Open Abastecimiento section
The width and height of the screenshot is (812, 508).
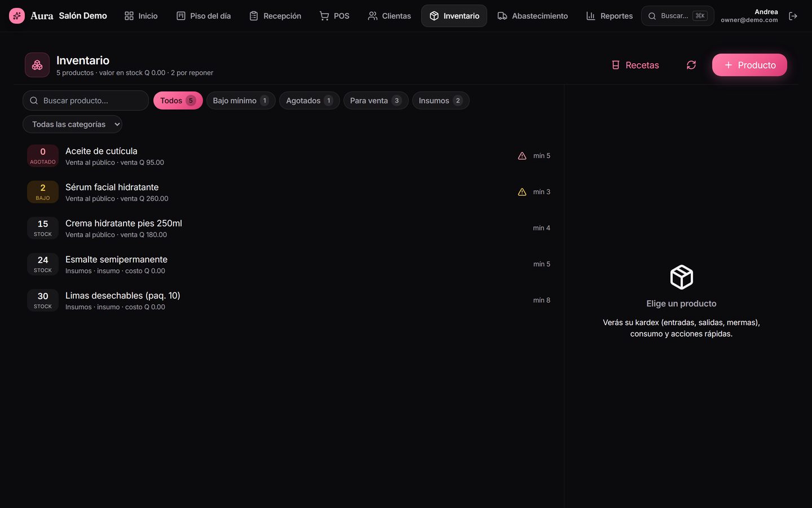[533, 16]
